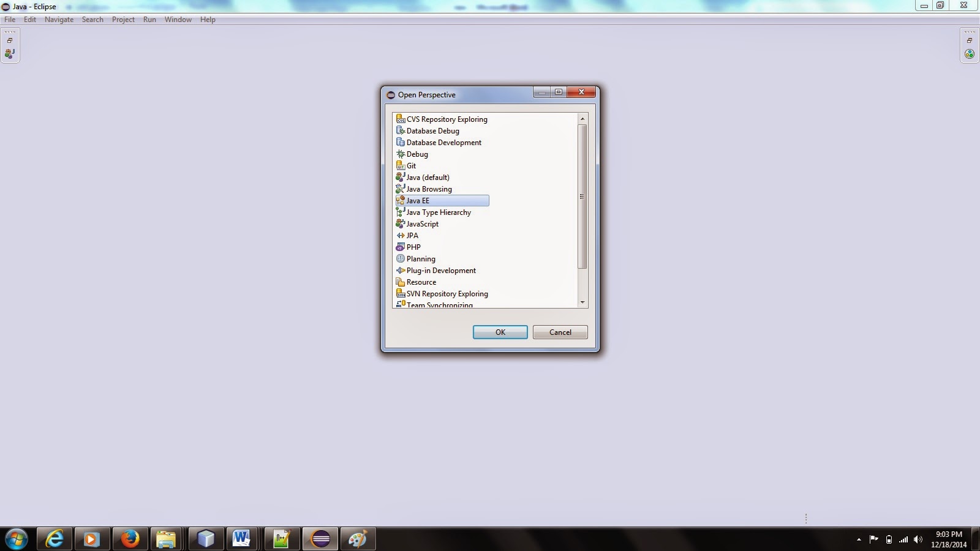Image resolution: width=980 pixels, height=551 pixels.
Task: Choose the Java (default) perspective
Action: [423, 178]
